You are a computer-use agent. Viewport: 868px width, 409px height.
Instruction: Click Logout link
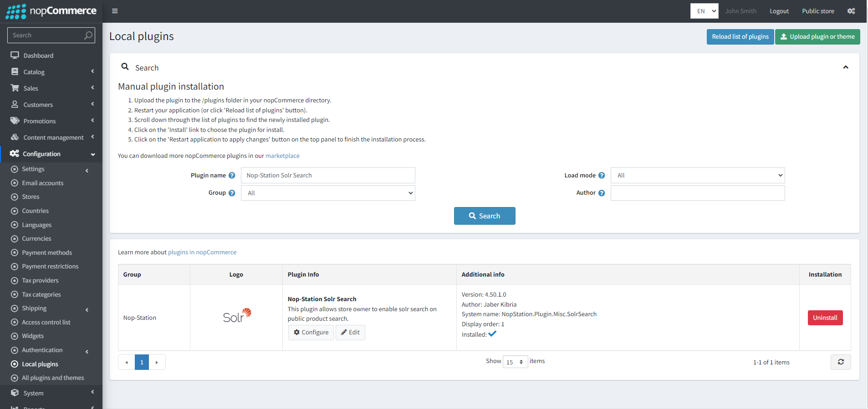[x=779, y=11]
